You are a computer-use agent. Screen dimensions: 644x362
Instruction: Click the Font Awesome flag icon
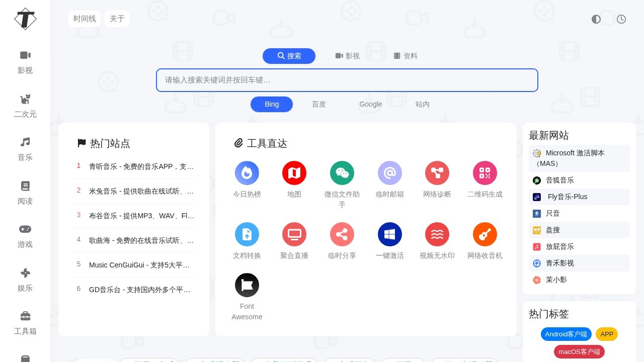click(x=247, y=285)
